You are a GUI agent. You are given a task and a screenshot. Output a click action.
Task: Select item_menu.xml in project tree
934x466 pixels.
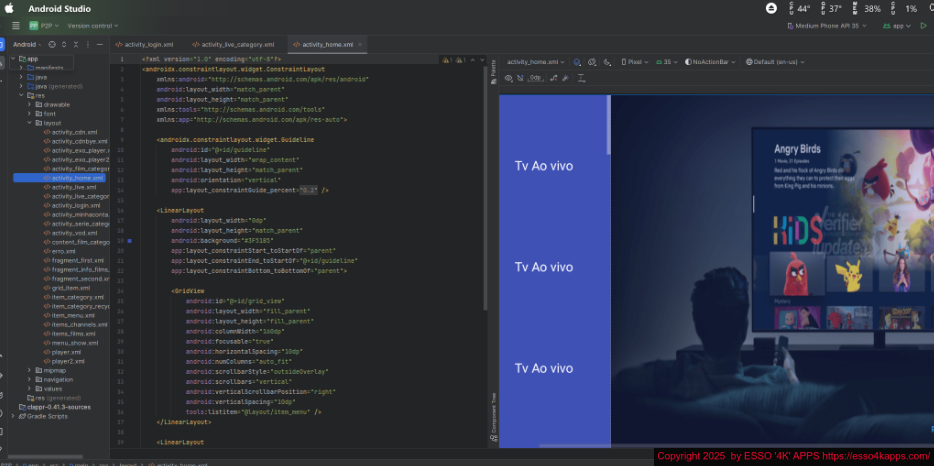coord(69,315)
